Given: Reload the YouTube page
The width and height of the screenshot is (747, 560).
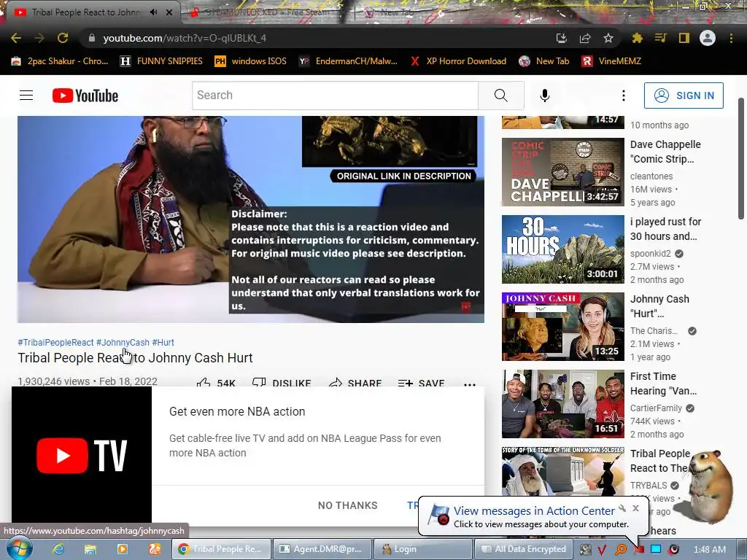Looking at the screenshot, I should pyautogui.click(x=63, y=38).
